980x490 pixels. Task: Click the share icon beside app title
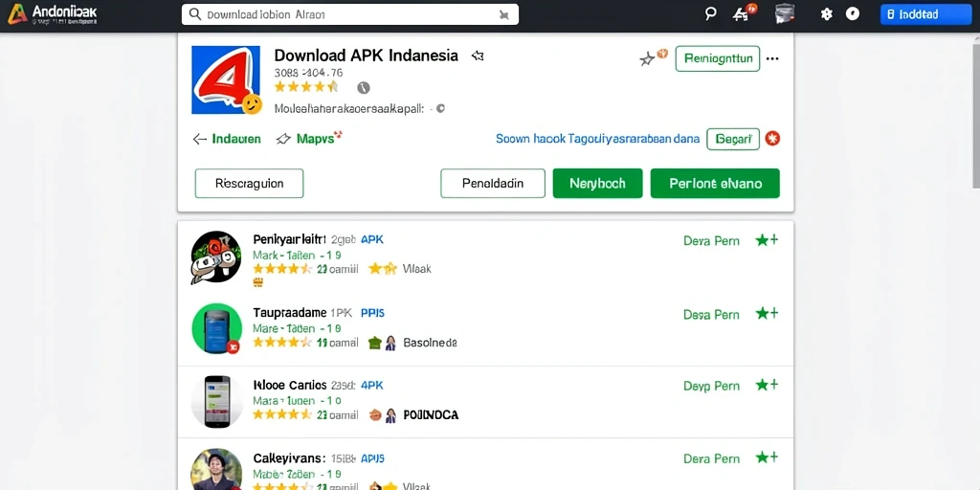click(479, 56)
